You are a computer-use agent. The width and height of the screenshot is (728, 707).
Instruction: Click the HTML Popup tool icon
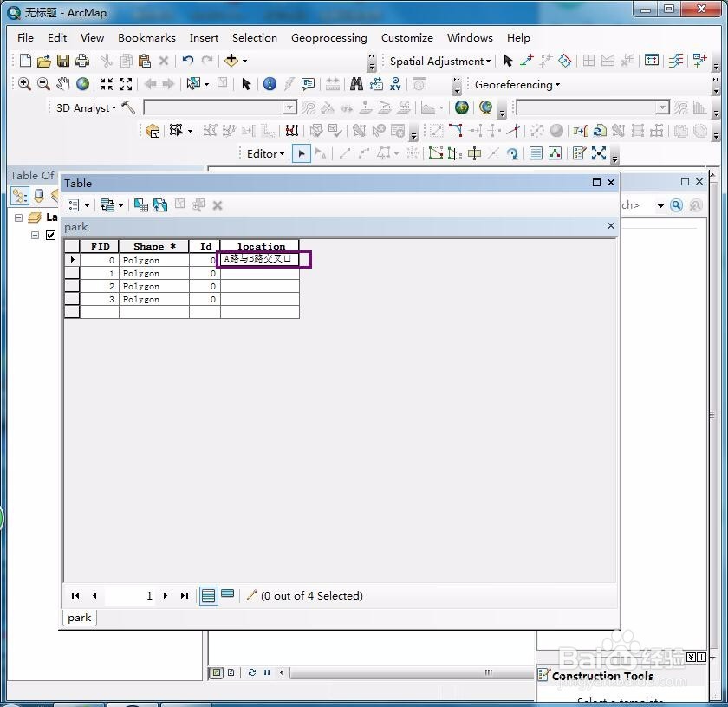tap(308, 84)
